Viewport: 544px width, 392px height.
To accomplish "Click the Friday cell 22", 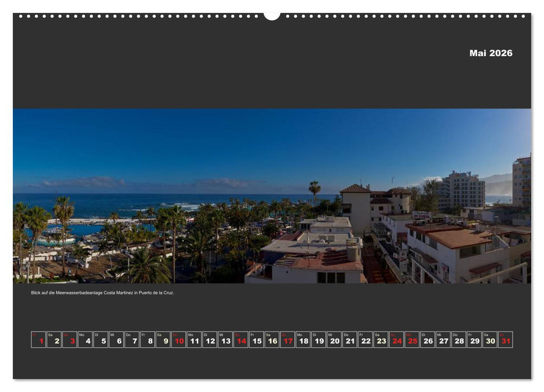I will pos(366,339).
